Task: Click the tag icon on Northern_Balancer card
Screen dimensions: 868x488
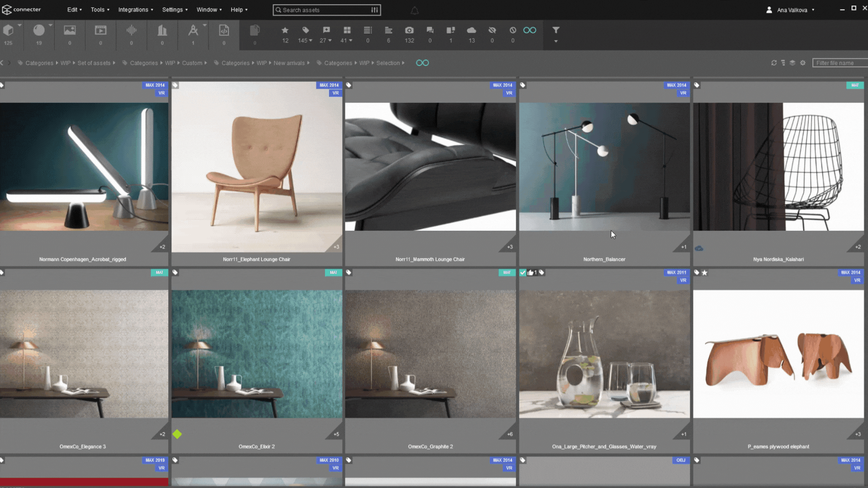Action: (523, 85)
